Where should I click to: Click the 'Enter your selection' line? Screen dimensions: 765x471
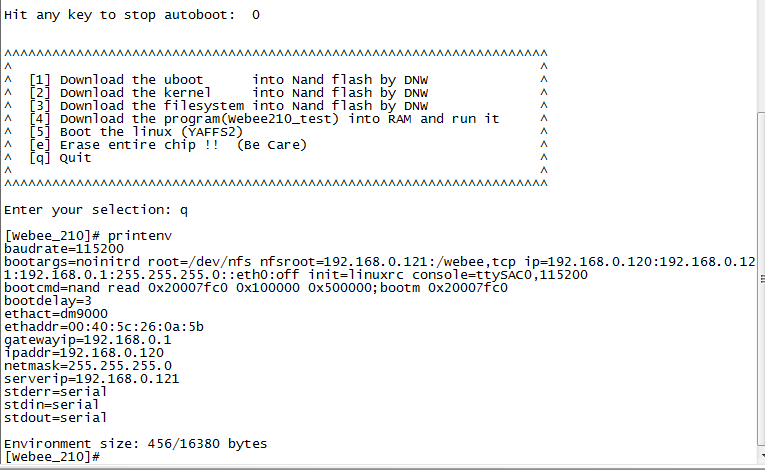(x=96, y=210)
